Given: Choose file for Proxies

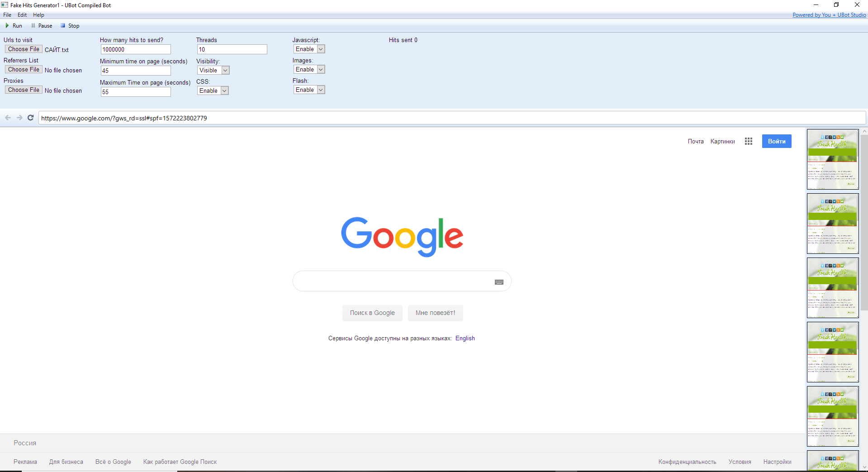Looking at the screenshot, I should pyautogui.click(x=24, y=90).
